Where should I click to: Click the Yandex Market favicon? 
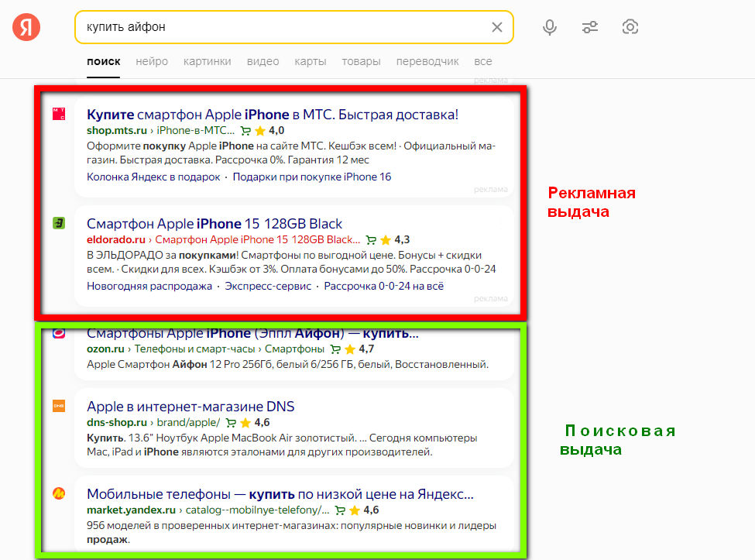(59, 493)
